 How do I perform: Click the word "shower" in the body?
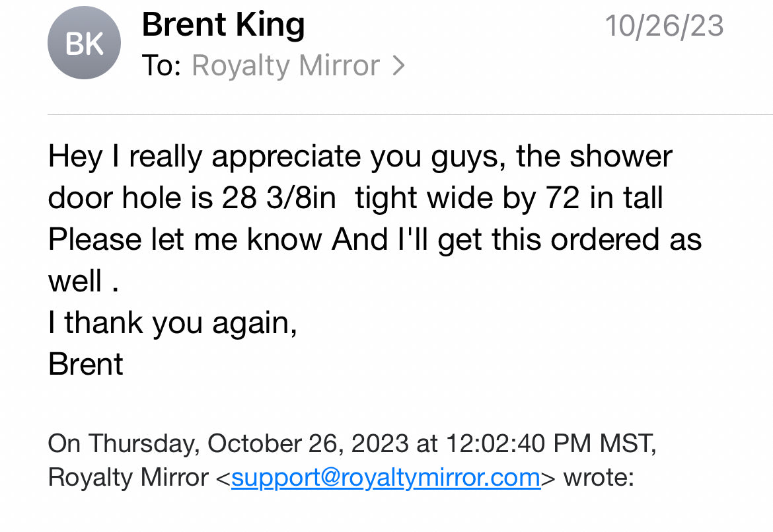point(620,157)
